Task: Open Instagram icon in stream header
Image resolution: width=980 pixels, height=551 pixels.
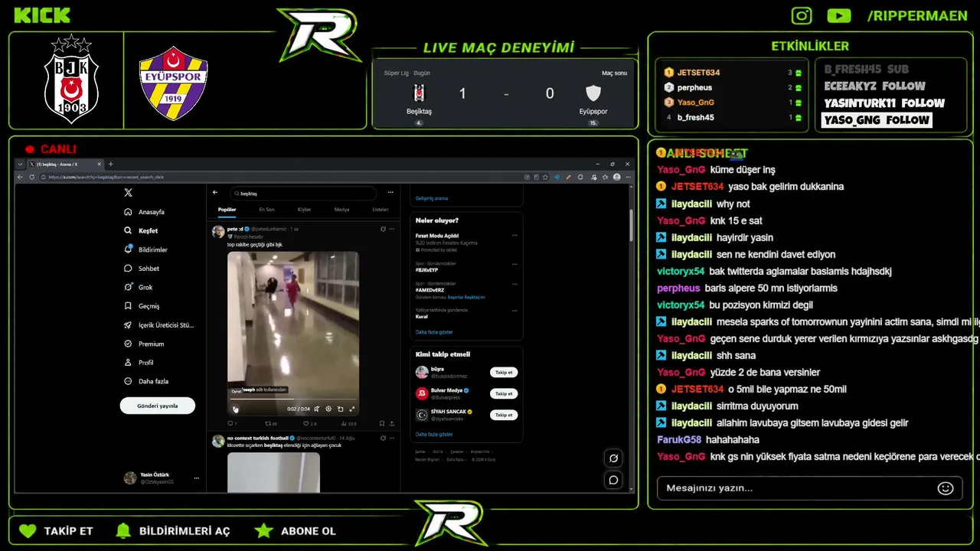Action: pyautogui.click(x=802, y=15)
